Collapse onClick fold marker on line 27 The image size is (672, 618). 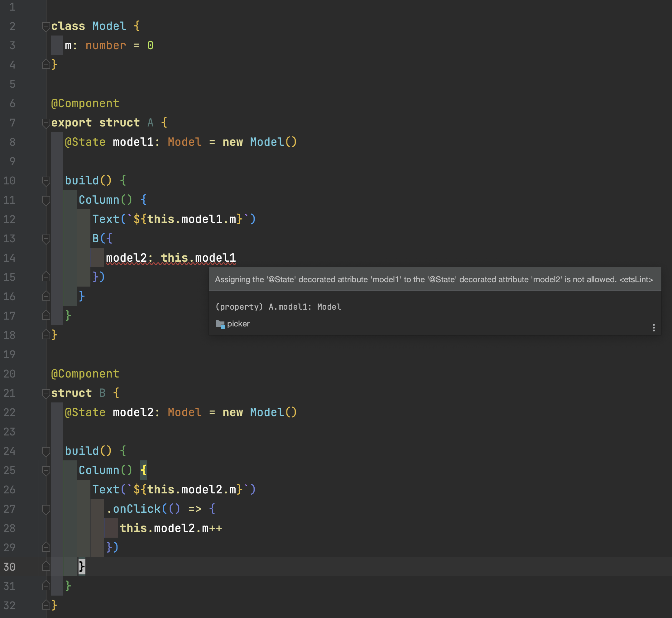(x=46, y=509)
